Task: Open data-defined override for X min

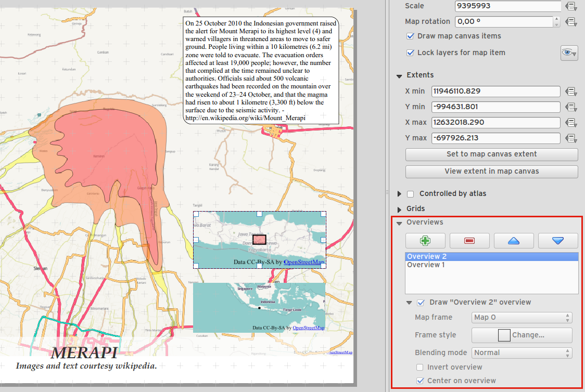Action: click(x=571, y=92)
